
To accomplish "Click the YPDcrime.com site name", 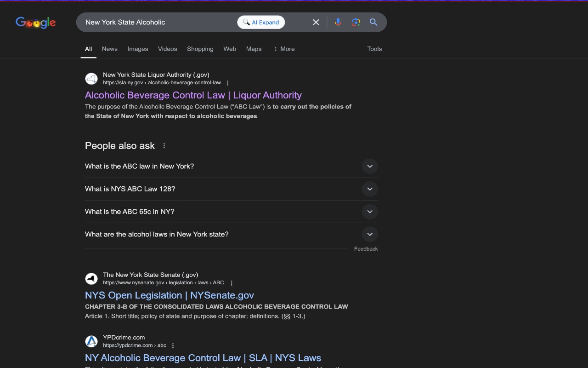I will (x=124, y=337).
